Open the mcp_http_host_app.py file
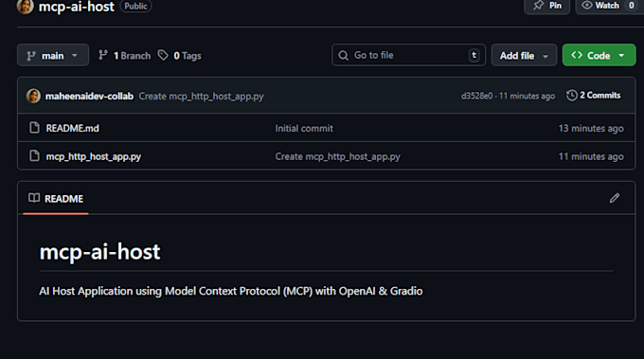 (93, 156)
